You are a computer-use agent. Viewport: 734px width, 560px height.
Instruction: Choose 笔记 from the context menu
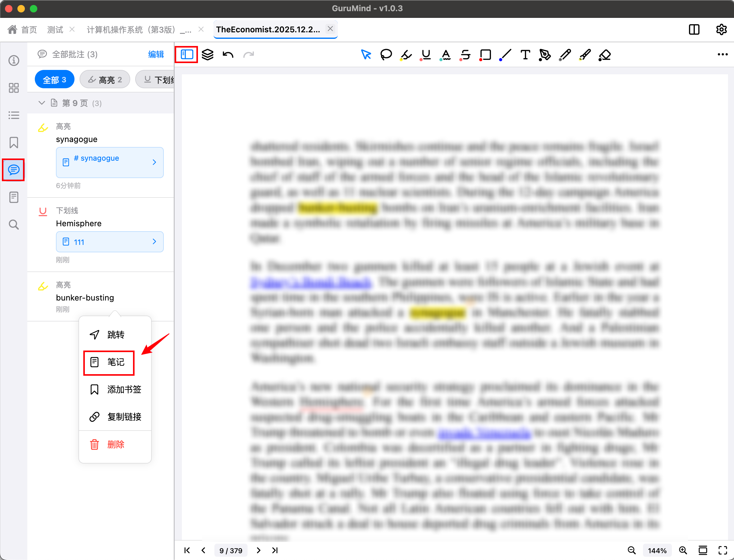coord(109,362)
